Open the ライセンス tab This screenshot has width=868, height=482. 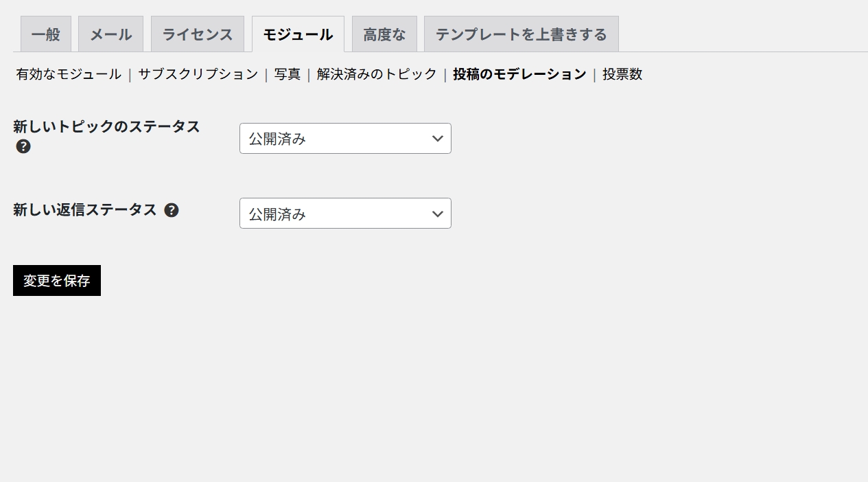(198, 34)
